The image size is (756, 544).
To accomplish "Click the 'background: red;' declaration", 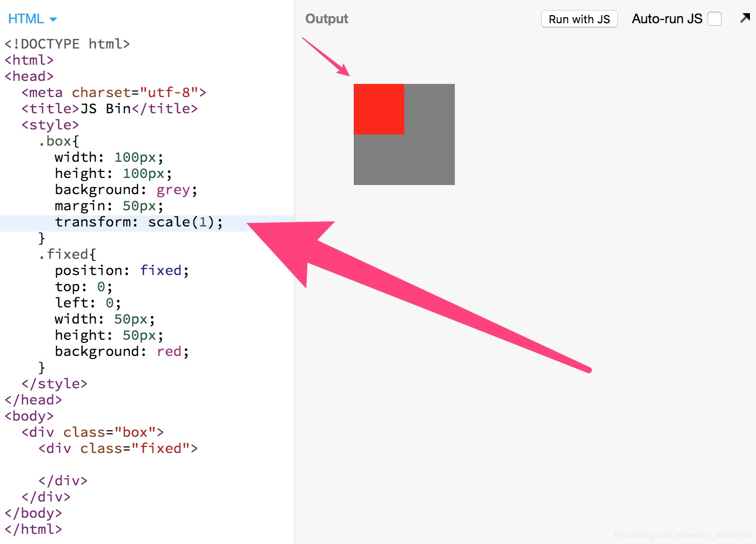I will [122, 351].
